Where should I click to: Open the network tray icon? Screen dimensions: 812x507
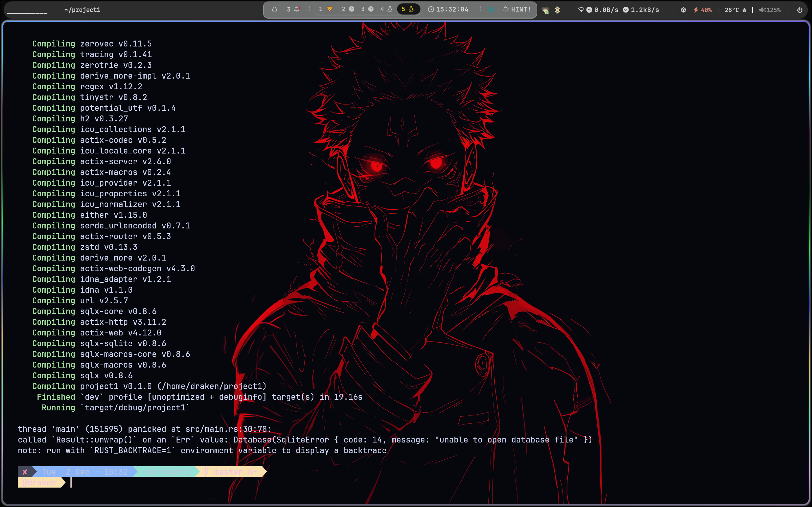(x=545, y=10)
